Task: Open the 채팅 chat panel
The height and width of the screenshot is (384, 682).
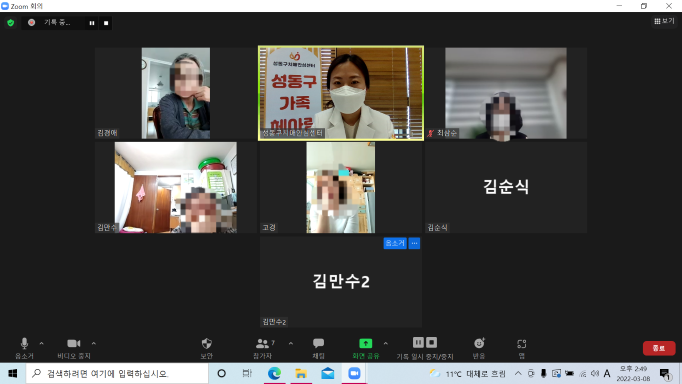Action: [x=318, y=347]
